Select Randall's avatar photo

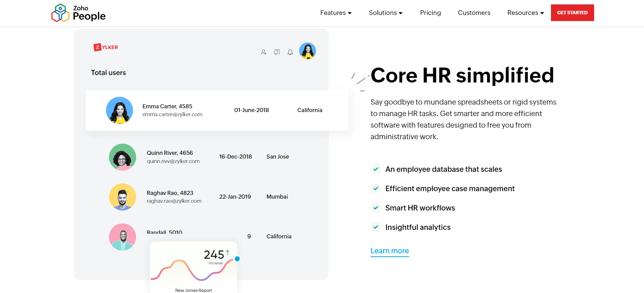123,237
